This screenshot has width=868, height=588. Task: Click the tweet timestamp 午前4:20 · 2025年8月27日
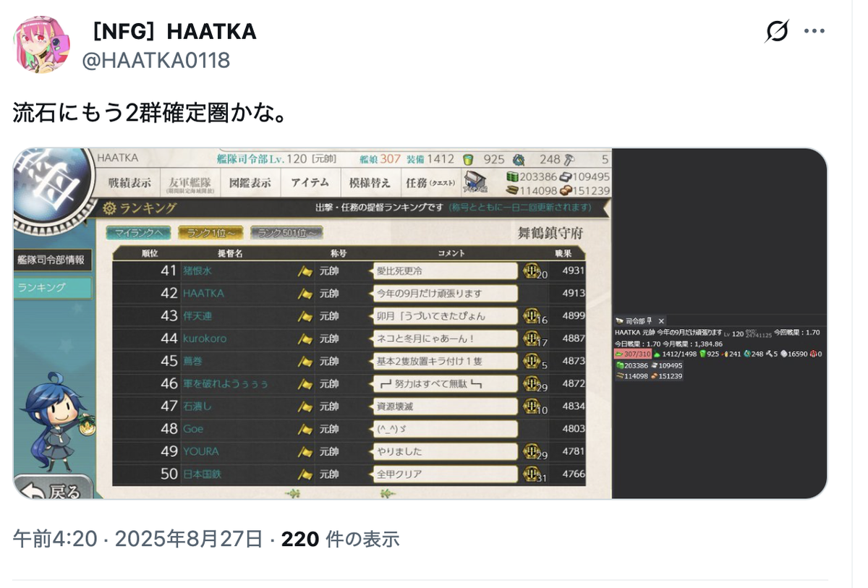137,539
